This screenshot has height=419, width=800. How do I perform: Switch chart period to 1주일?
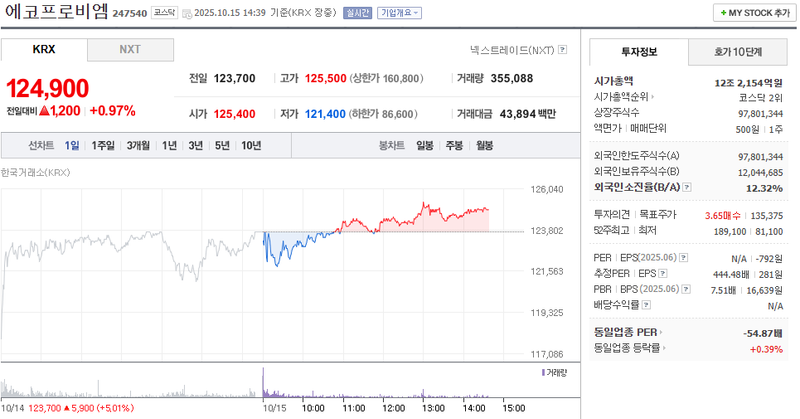pos(103,145)
